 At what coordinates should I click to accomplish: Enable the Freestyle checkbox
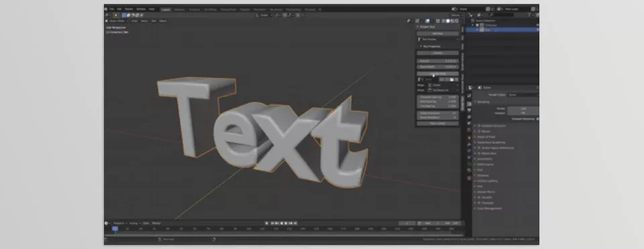(x=479, y=203)
